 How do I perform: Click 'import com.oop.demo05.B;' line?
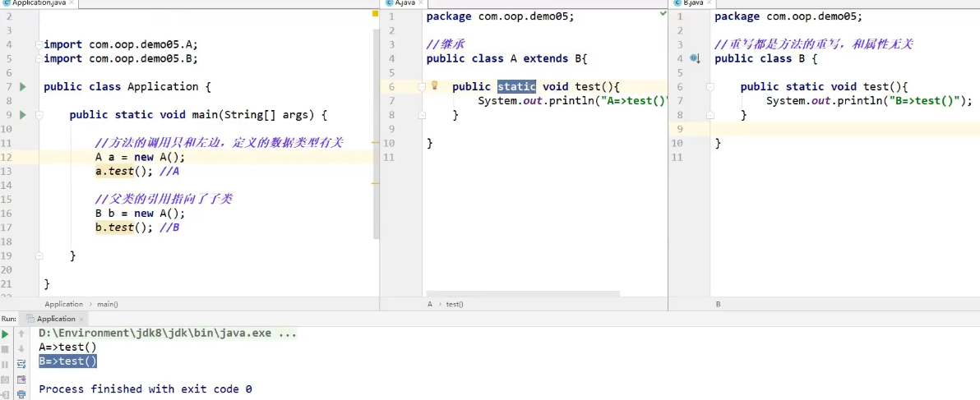pyautogui.click(x=121, y=58)
